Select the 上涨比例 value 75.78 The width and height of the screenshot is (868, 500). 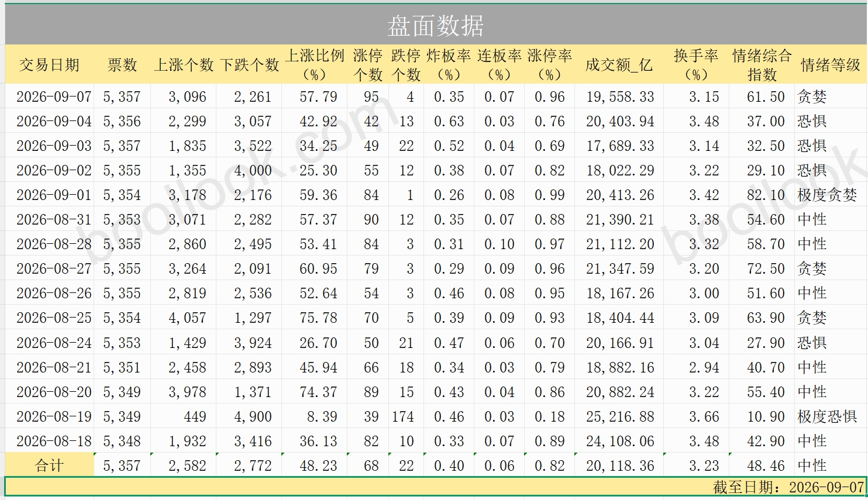[318, 318]
